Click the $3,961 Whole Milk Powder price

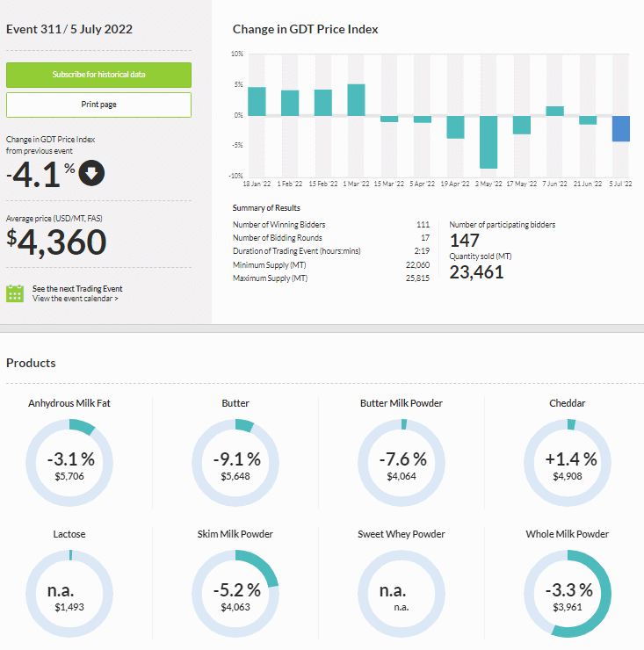[x=568, y=607]
